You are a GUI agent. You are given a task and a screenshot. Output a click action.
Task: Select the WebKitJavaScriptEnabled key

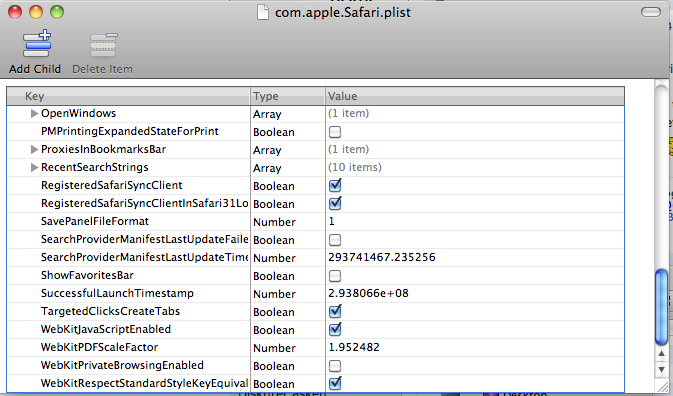(106, 329)
